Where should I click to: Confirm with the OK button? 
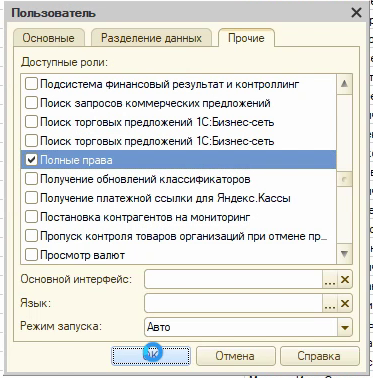coord(151,356)
